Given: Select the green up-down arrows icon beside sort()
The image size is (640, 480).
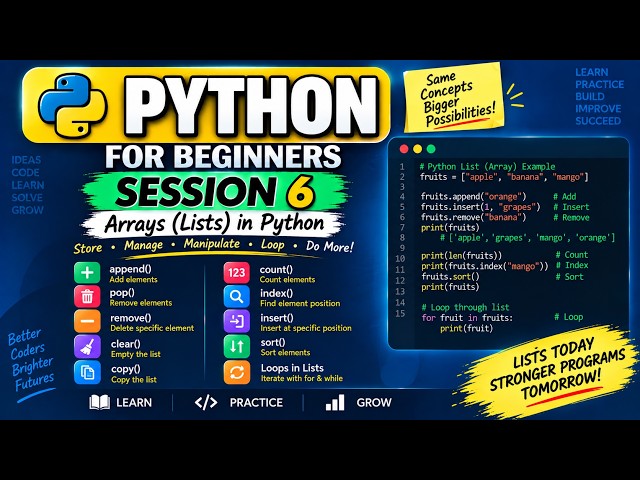Looking at the screenshot, I should coord(237,347).
